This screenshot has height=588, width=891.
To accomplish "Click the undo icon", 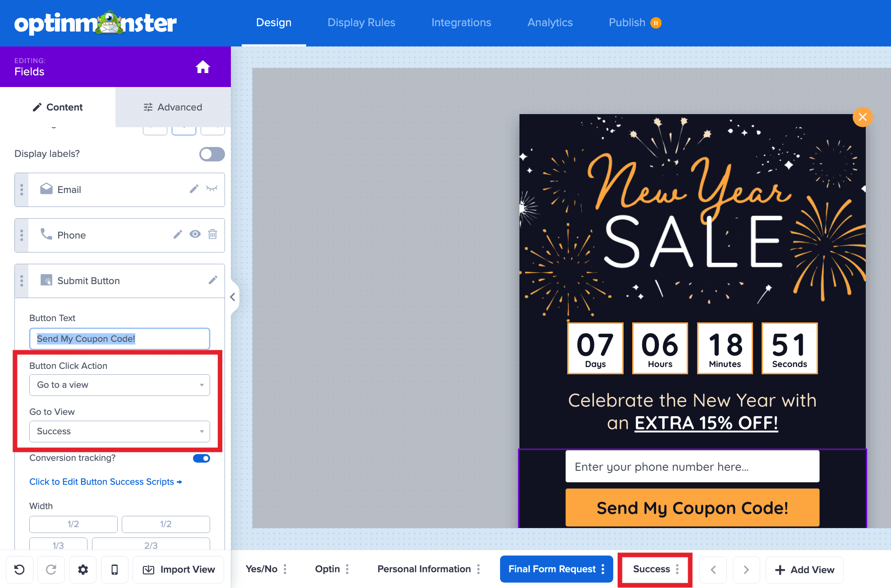I will 19,570.
